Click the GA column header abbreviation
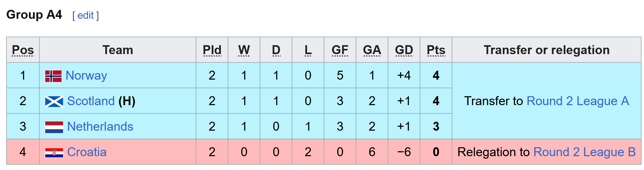Viewport: 644px width, 170px height. point(372,50)
